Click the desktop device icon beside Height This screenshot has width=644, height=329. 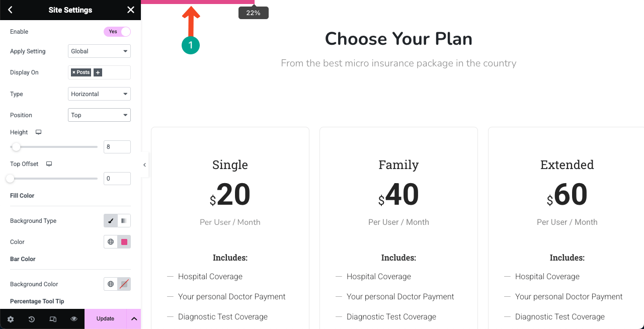tap(38, 132)
